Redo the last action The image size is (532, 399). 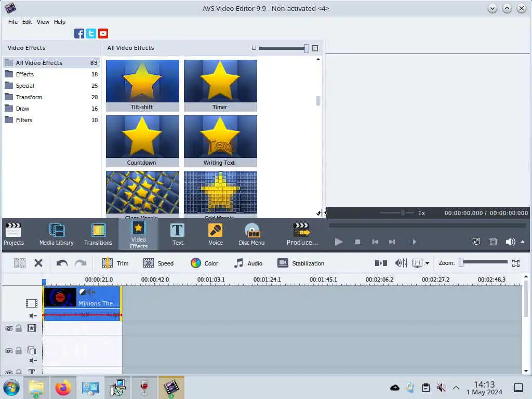coord(80,263)
